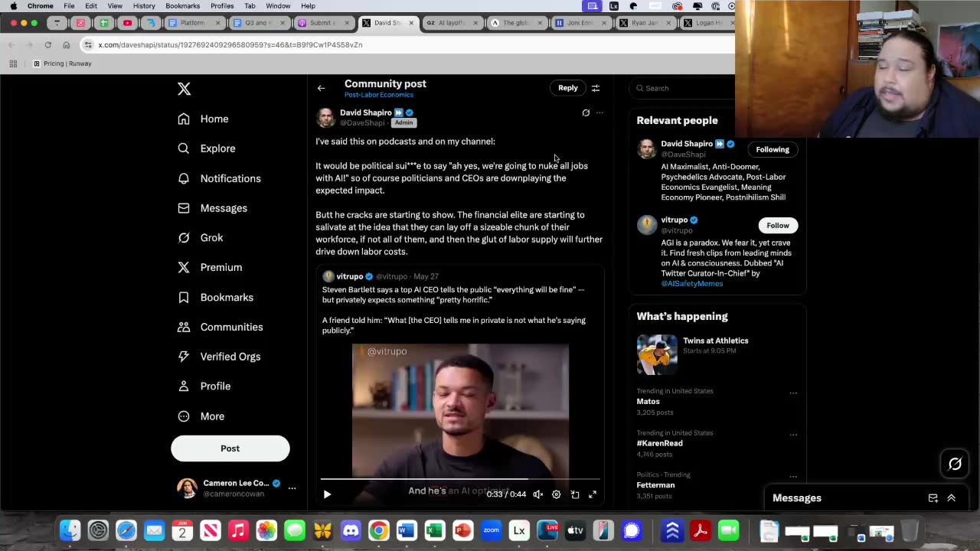Open Messages in sidebar
This screenshot has width=980, height=551.
(212, 208)
